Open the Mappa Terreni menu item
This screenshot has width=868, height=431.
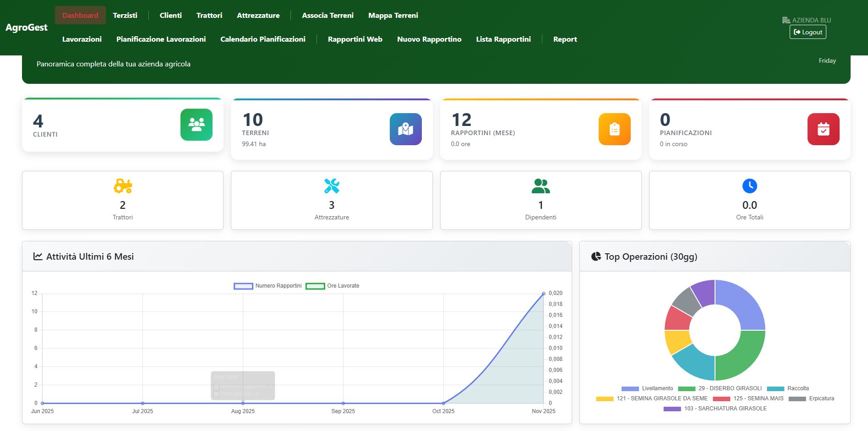pos(393,16)
